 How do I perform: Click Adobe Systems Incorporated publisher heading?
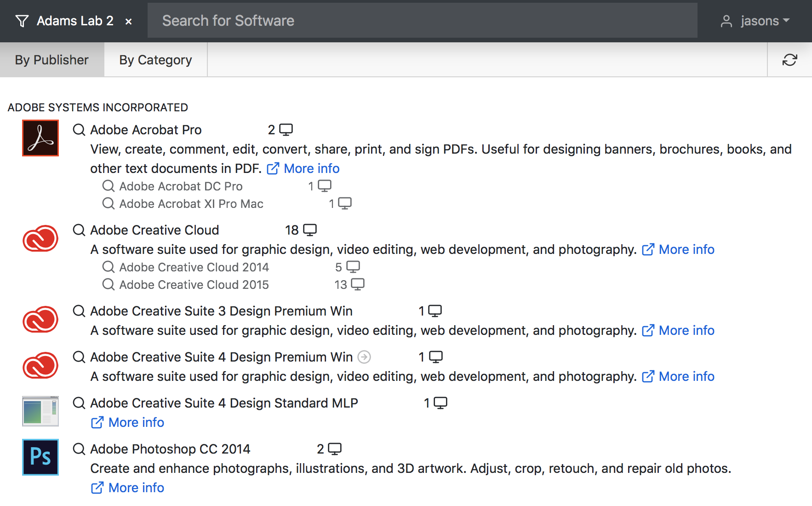click(98, 108)
